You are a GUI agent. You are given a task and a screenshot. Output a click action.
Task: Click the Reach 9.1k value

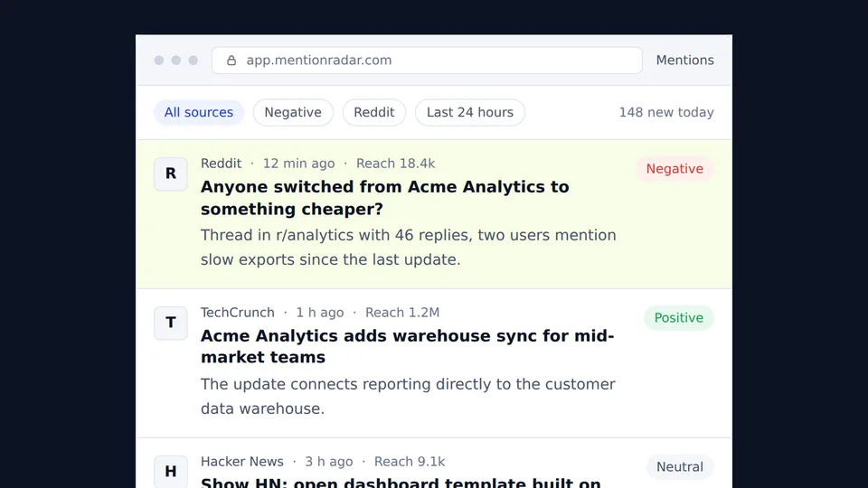(x=410, y=461)
